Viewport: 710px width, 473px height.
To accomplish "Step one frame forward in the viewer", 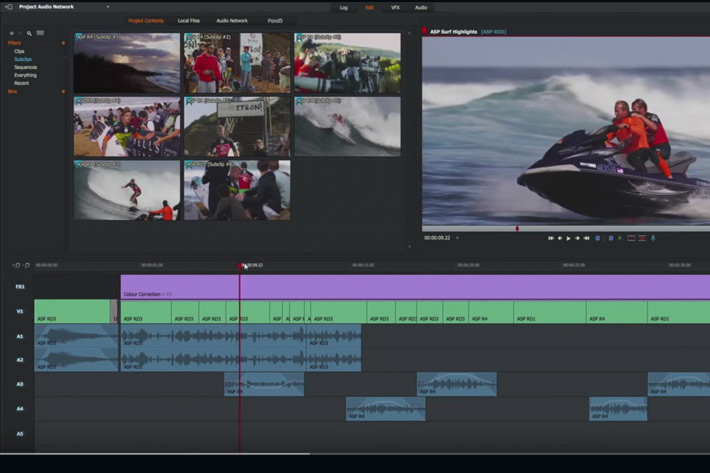I will tap(578, 238).
